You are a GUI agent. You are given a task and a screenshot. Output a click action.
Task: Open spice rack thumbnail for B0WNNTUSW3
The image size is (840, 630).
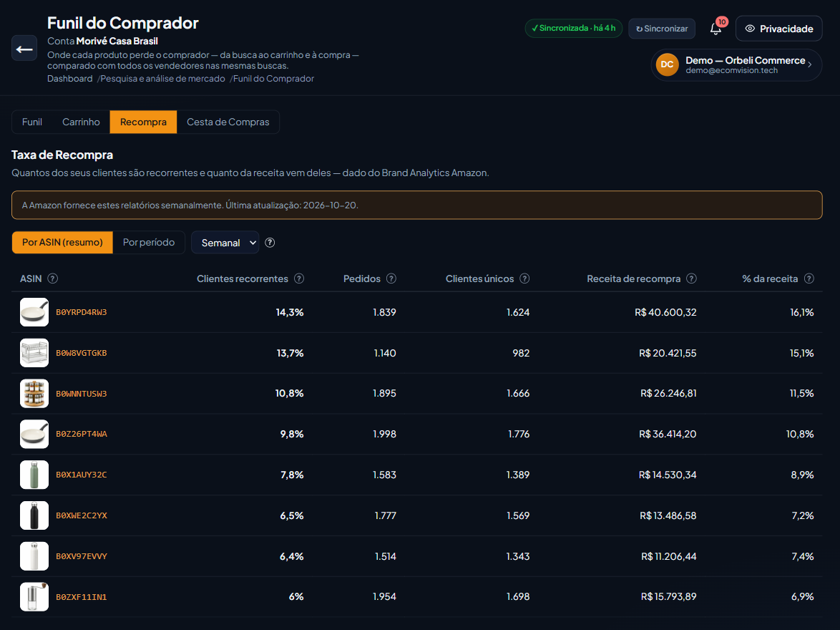click(34, 394)
